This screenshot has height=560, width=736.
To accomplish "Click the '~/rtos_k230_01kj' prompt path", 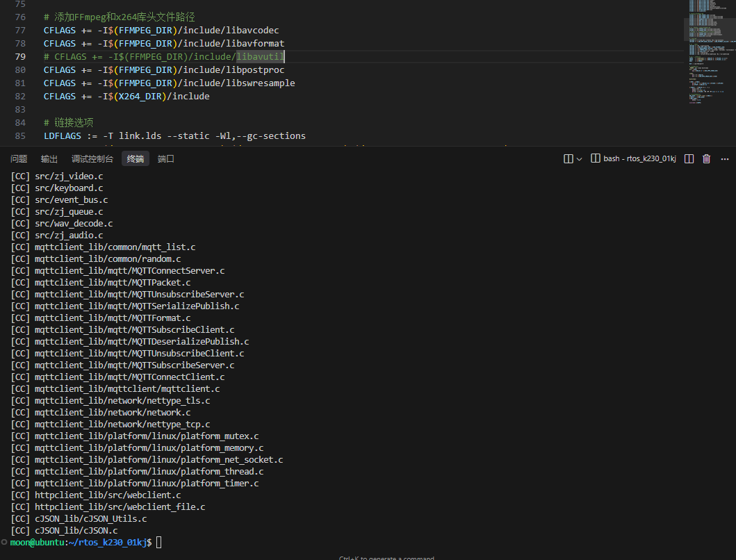I will [108, 542].
